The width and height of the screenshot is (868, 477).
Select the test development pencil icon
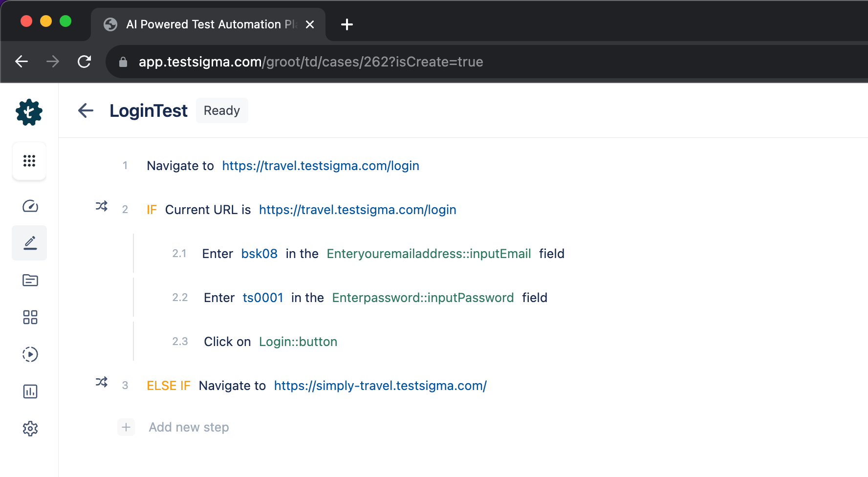click(30, 243)
